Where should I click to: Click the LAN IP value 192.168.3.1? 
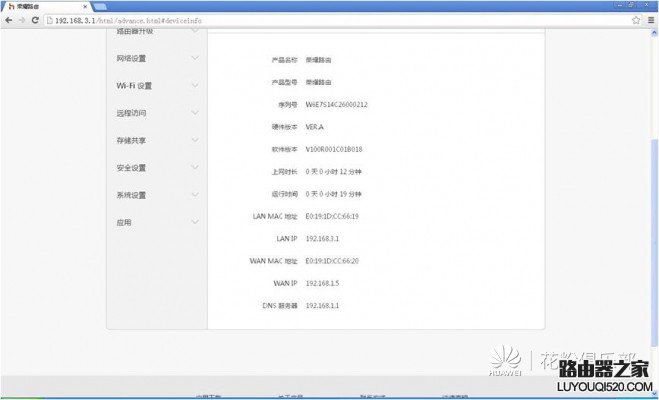[322, 239]
